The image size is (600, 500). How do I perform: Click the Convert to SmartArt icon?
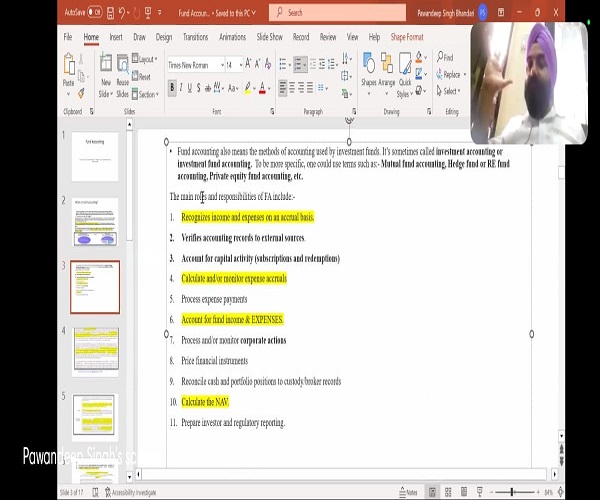pyautogui.click(x=346, y=93)
